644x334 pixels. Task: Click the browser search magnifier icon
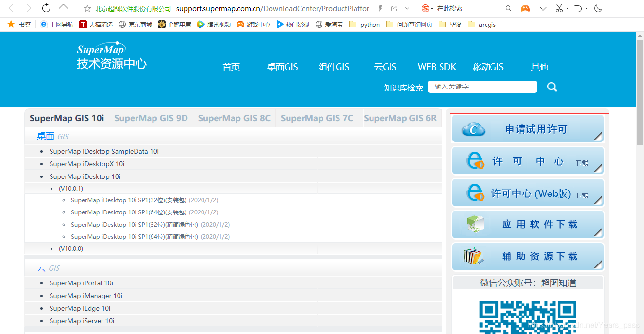tap(508, 8)
